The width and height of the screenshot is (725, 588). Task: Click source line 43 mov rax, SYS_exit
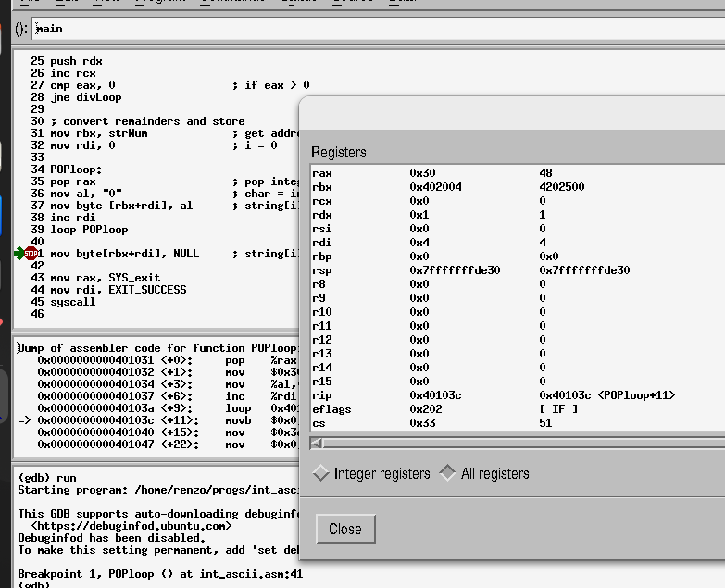tap(95, 278)
